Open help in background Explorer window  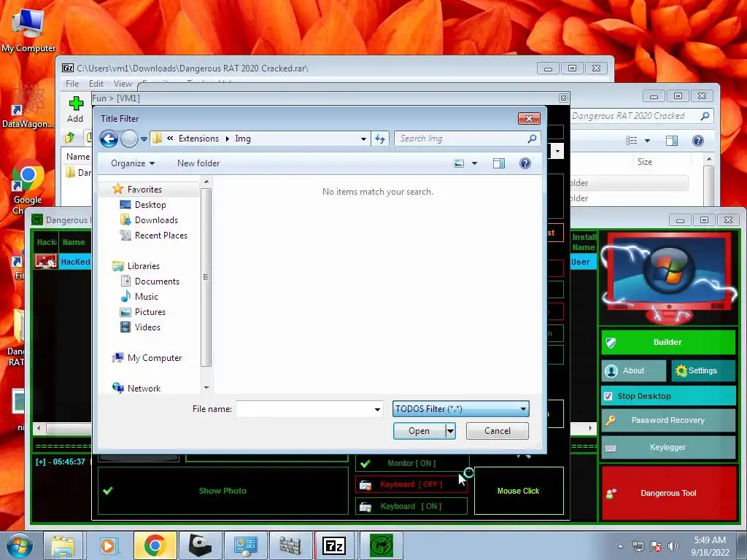click(698, 141)
